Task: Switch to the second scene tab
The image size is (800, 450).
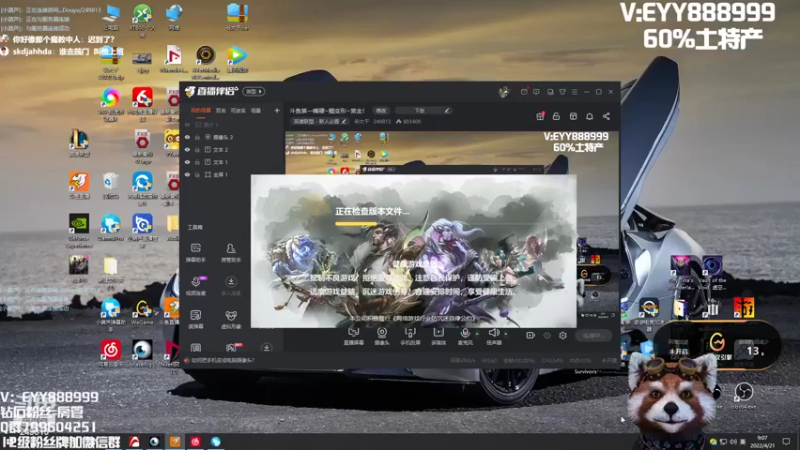Action: pyautogui.click(x=220, y=110)
